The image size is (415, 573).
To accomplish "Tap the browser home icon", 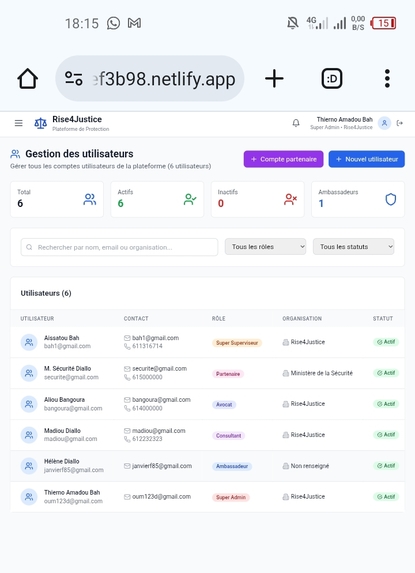I will pos(28,79).
